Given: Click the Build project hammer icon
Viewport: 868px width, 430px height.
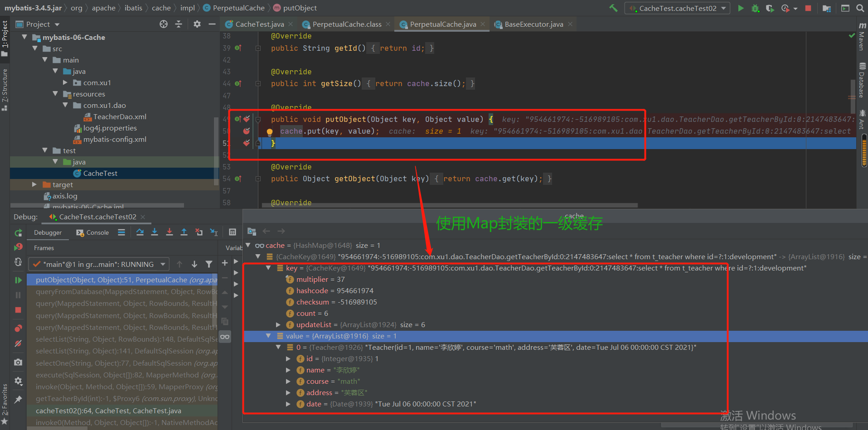Looking at the screenshot, I should point(613,8).
